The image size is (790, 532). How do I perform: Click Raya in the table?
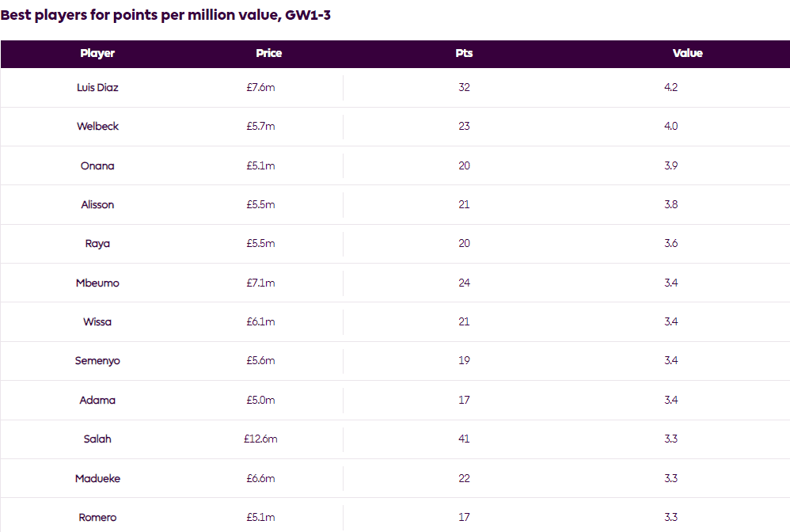pos(97,244)
